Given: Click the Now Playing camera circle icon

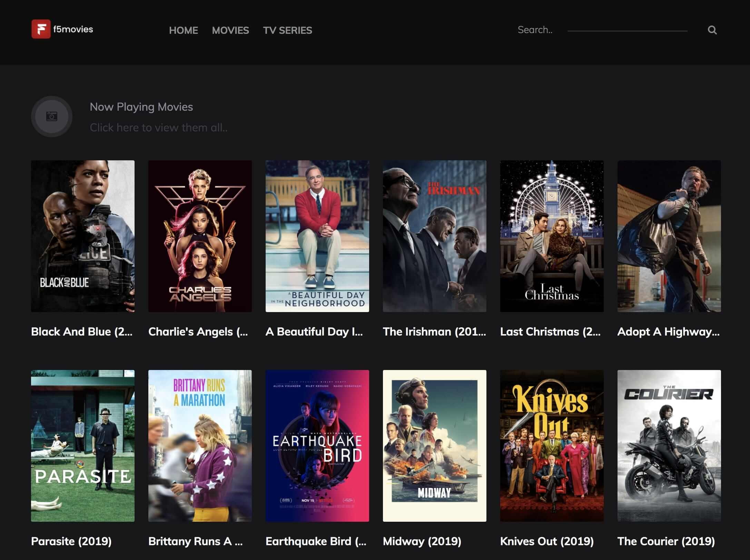Looking at the screenshot, I should tap(52, 117).
